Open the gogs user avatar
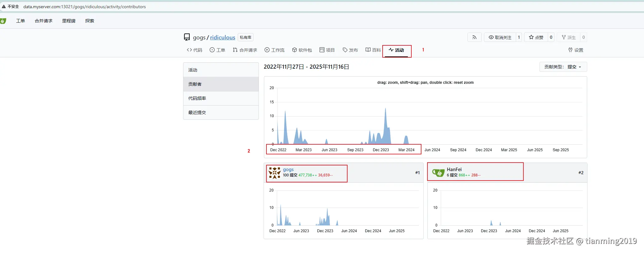The width and height of the screenshot is (644, 253). pos(275,173)
